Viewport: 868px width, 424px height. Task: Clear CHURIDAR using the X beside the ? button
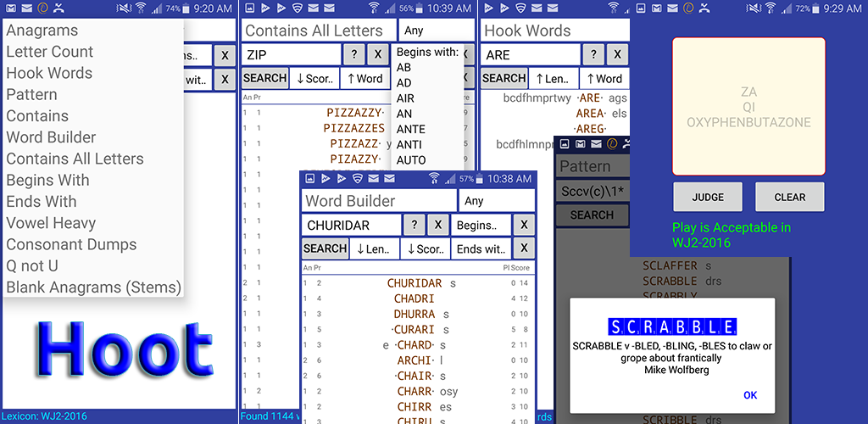pyautogui.click(x=438, y=226)
